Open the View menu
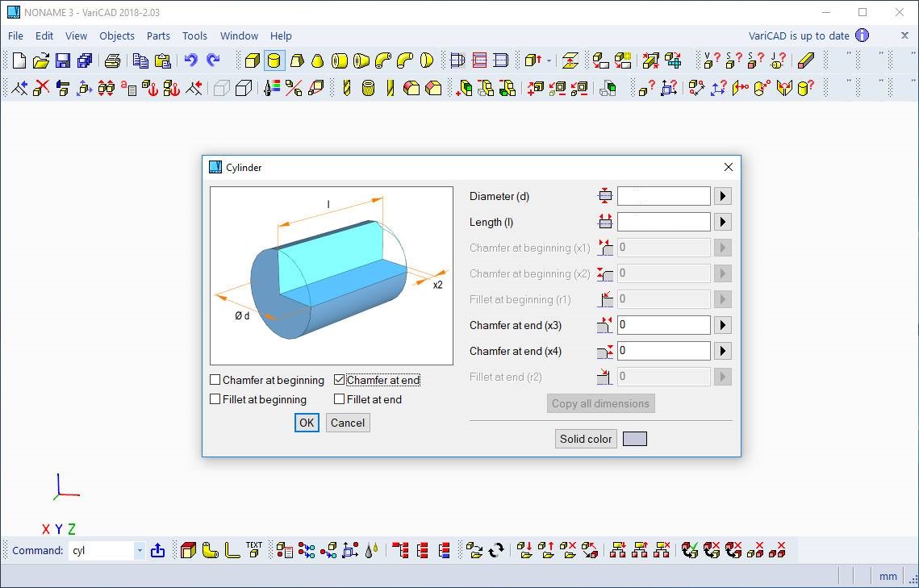Viewport: 919px width, 588px height. [x=76, y=35]
